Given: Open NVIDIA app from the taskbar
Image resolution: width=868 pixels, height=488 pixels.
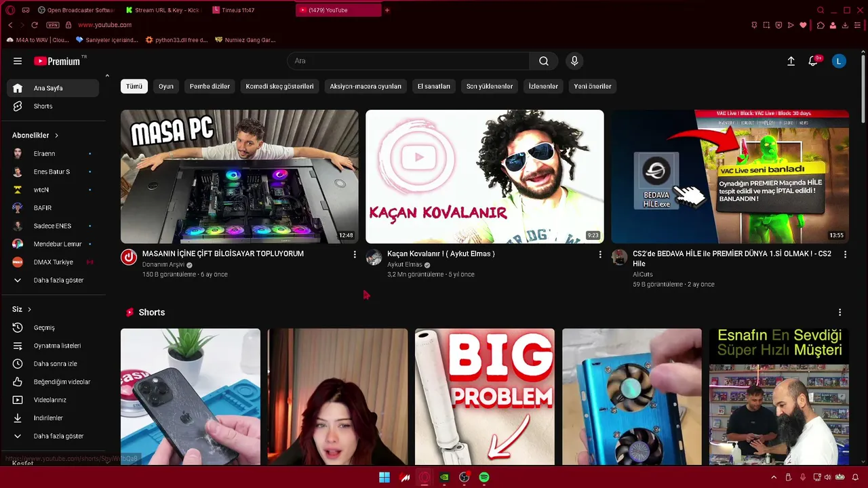Looking at the screenshot, I should (444, 477).
